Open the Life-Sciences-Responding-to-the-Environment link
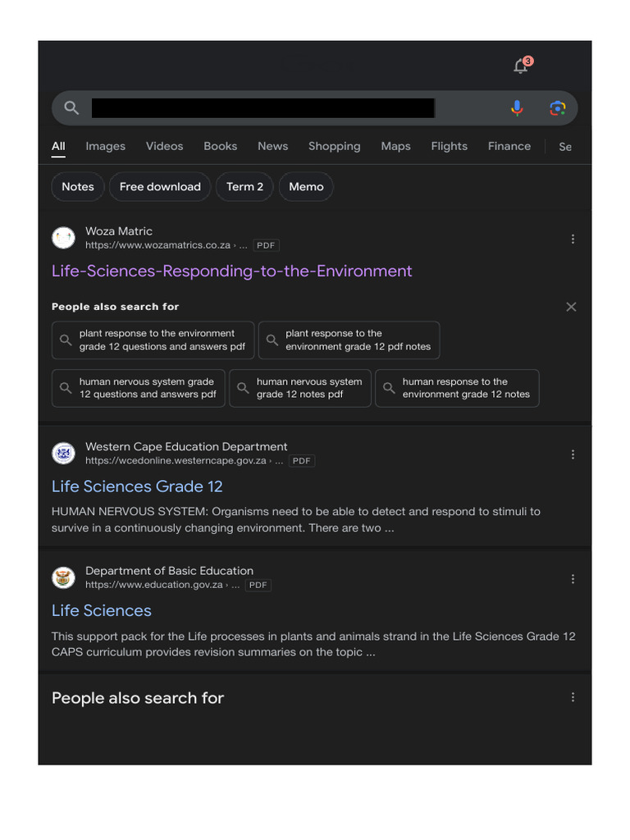The height and width of the screenshot is (840, 630). tap(231, 271)
